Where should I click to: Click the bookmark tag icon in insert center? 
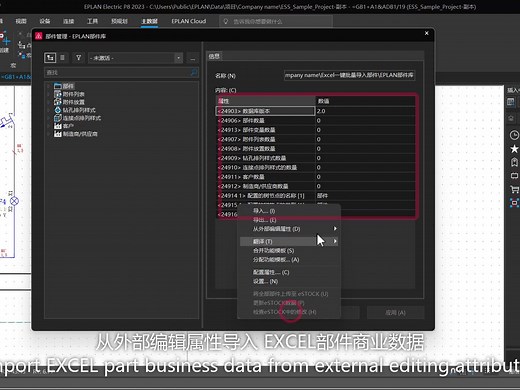[514, 162]
